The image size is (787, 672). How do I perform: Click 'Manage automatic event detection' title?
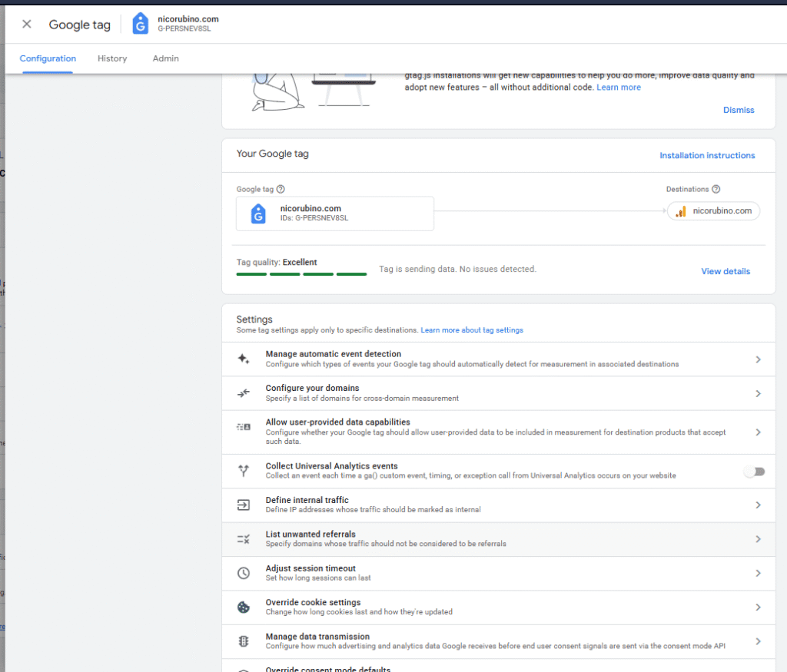pyautogui.click(x=334, y=354)
